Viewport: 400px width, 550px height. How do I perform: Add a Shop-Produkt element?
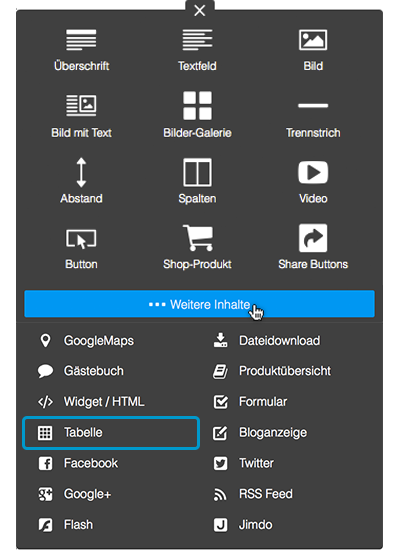pyautogui.click(x=197, y=247)
